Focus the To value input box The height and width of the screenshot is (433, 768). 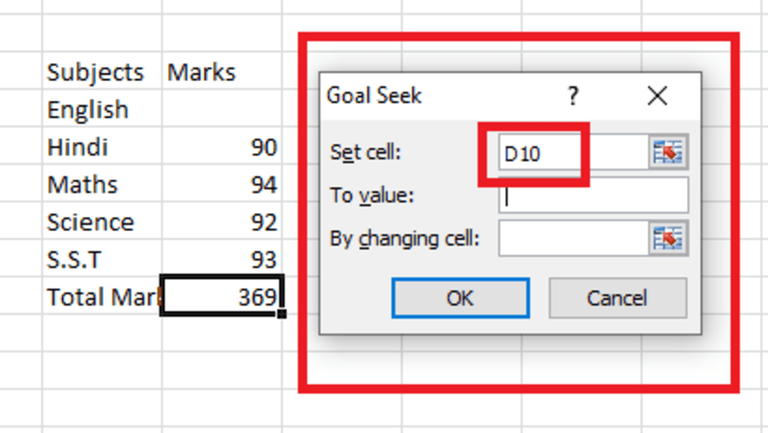tap(593, 196)
